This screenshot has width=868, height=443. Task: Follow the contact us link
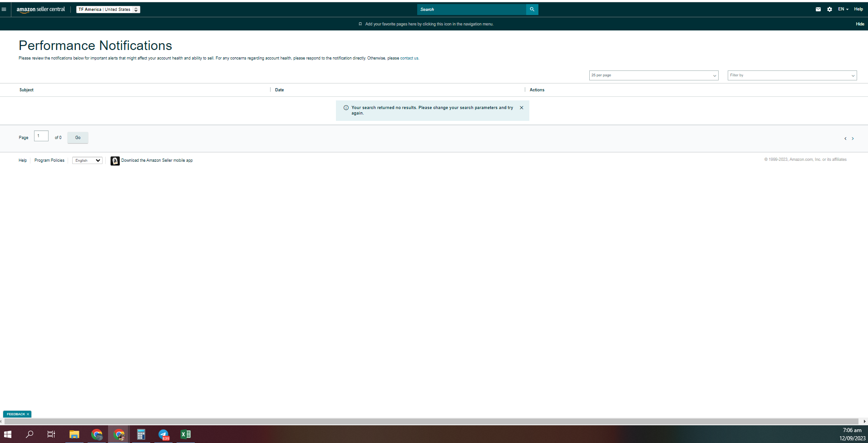point(409,58)
